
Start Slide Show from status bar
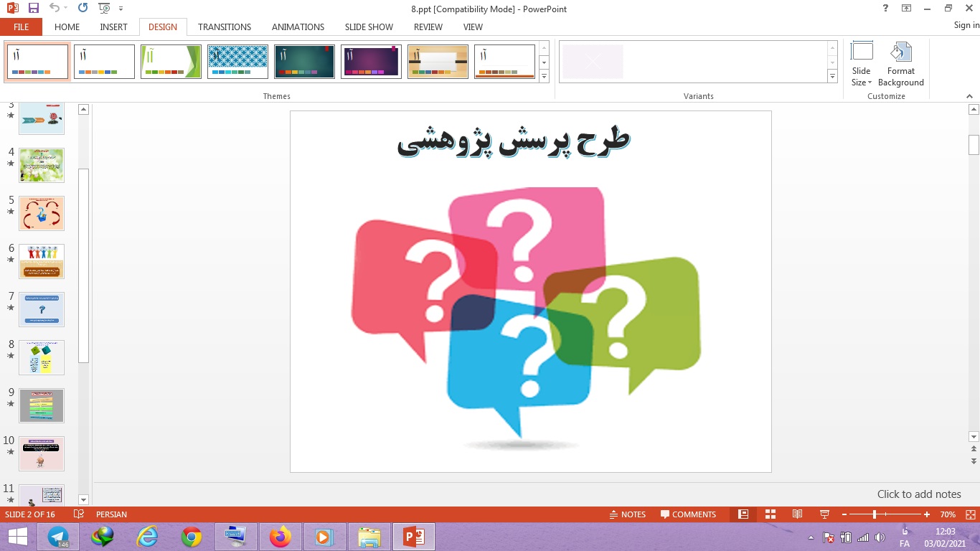[x=824, y=514]
